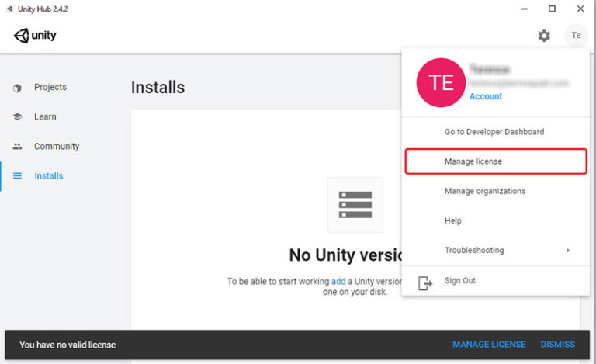This screenshot has height=364, width=596.
Task: Choose Go to Developer Dashboard
Action: point(494,132)
